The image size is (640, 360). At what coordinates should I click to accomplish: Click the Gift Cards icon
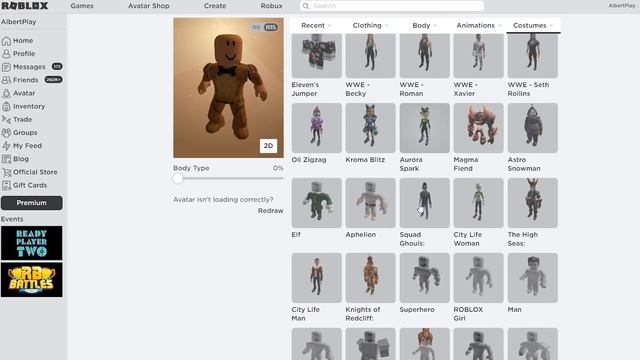6,185
